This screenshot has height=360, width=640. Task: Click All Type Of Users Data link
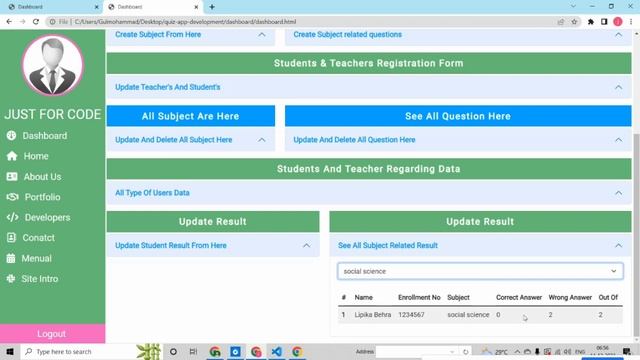152,193
